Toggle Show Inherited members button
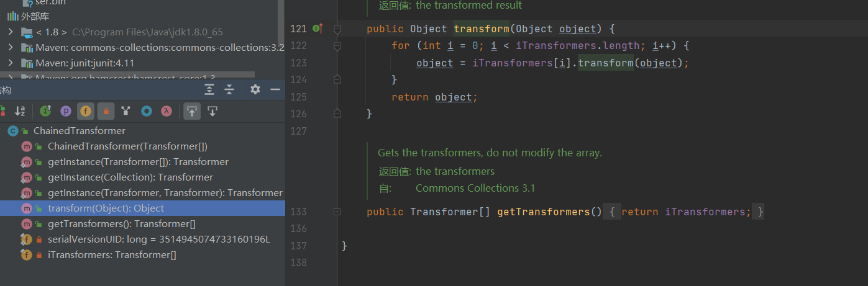This screenshot has height=286, width=868. click(x=45, y=111)
